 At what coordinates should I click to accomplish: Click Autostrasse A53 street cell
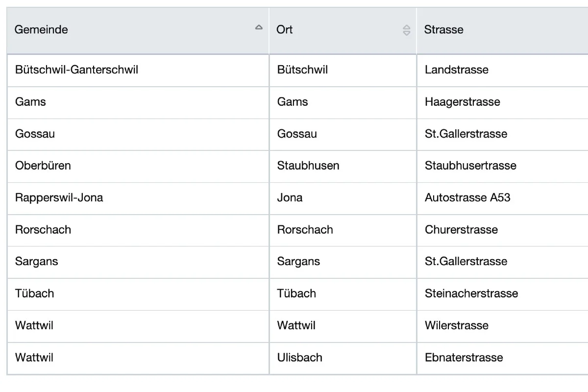tap(503, 198)
